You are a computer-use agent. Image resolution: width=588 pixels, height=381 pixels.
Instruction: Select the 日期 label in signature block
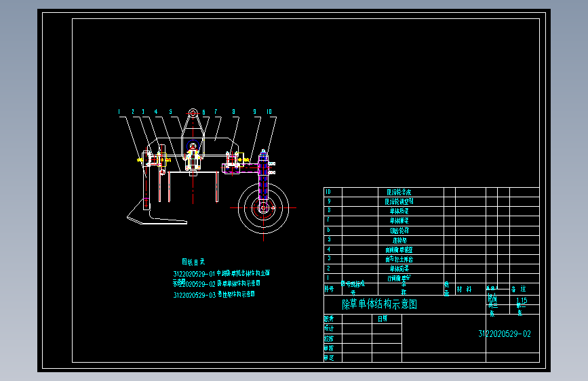point(383,319)
